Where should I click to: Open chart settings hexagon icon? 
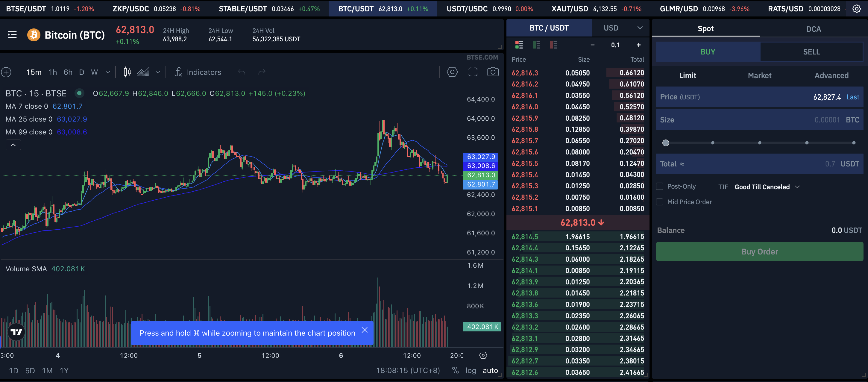pyautogui.click(x=452, y=72)
